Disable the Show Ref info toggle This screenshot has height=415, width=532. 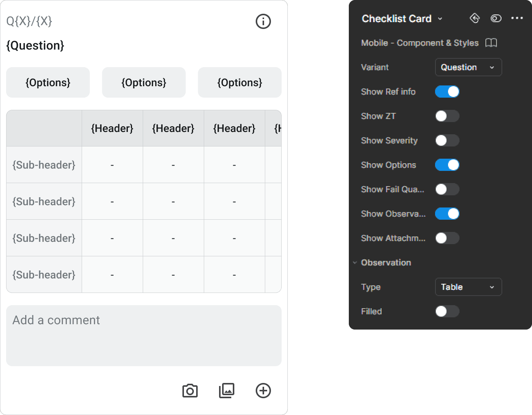(447, 92)
